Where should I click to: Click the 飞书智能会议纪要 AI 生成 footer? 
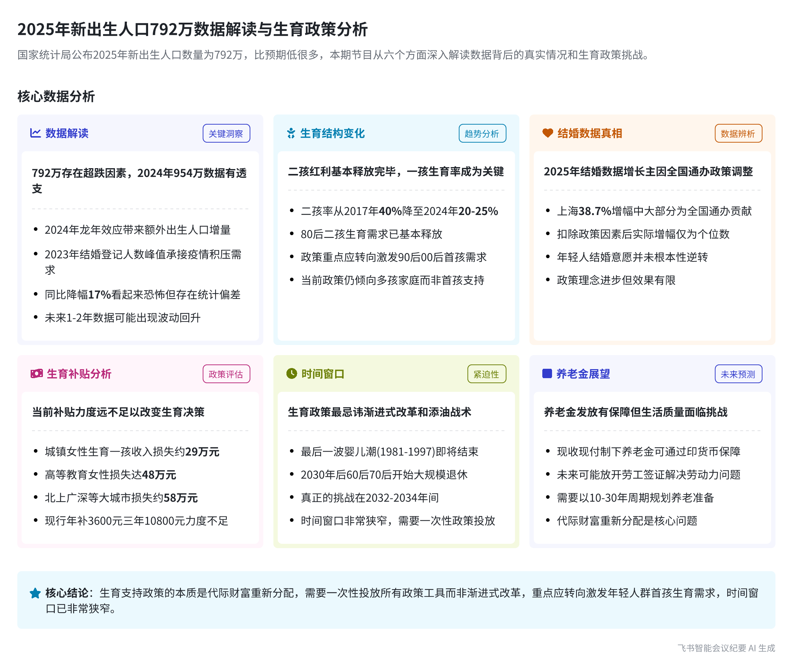(x=726, y=648)
